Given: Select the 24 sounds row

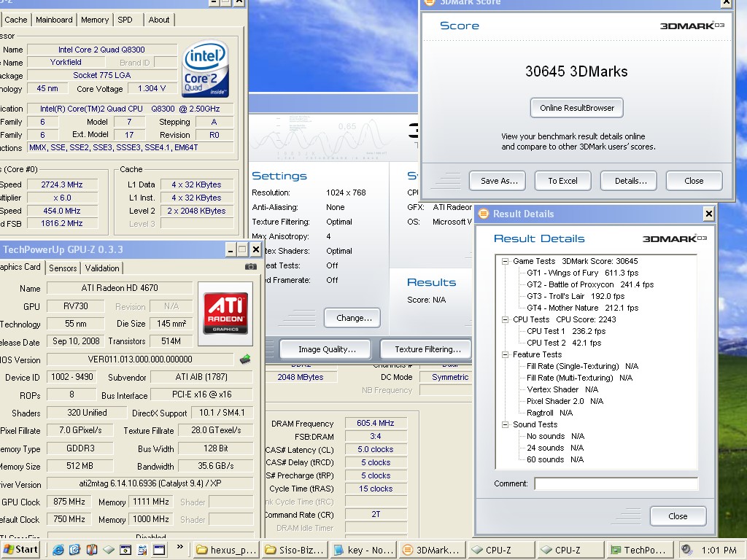Looking at the screenshot, I should tap(555, 448).
